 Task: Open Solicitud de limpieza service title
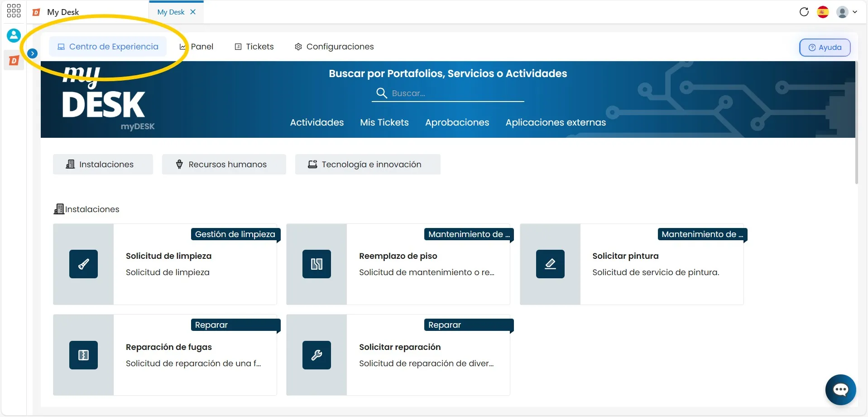tap(168, 256)
